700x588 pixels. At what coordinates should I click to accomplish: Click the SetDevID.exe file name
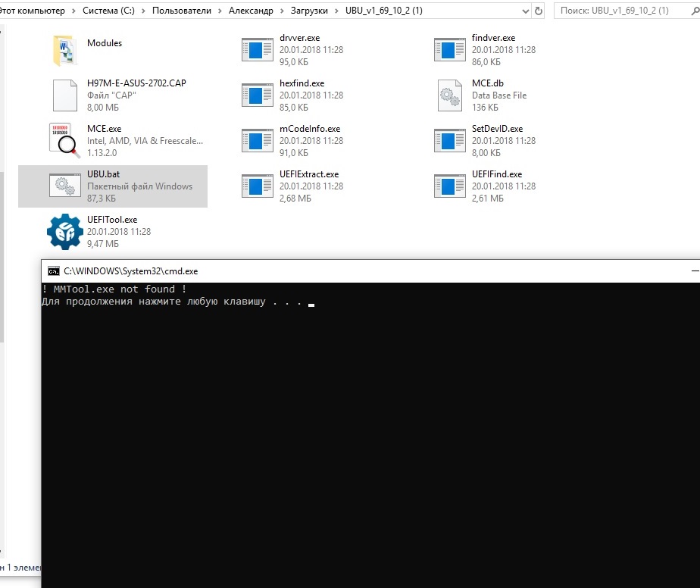(x=497, y=129)
